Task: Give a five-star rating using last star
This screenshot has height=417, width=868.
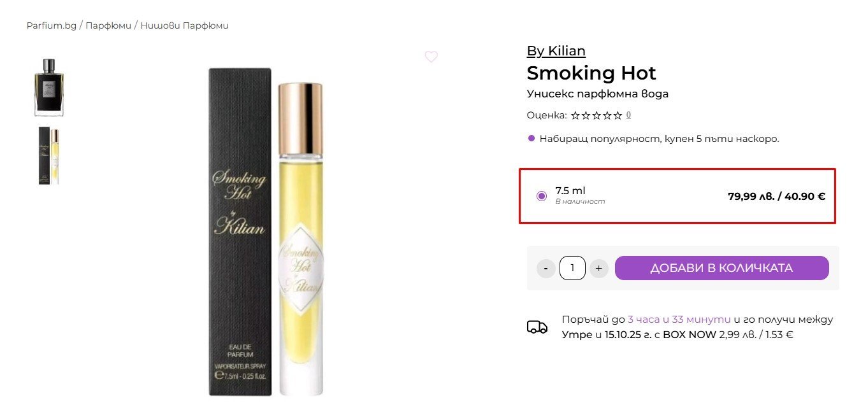Action: click(617, 116)
